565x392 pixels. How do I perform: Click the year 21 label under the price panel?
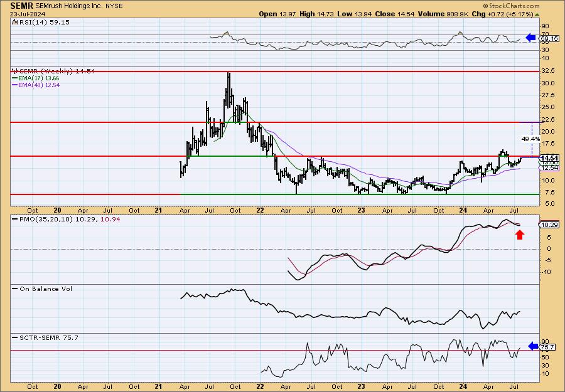pyautogui.click(x=159, y=210)
